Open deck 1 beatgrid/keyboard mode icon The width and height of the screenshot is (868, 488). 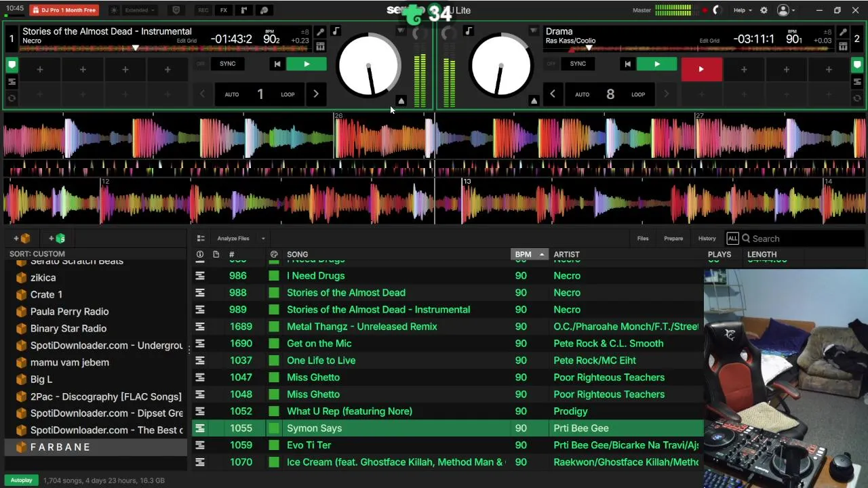tap(320, 46)
